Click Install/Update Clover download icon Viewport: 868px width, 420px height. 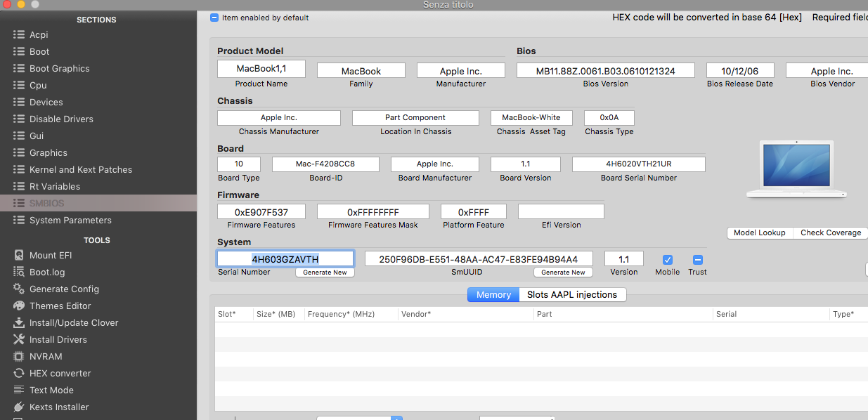[19, 322]
